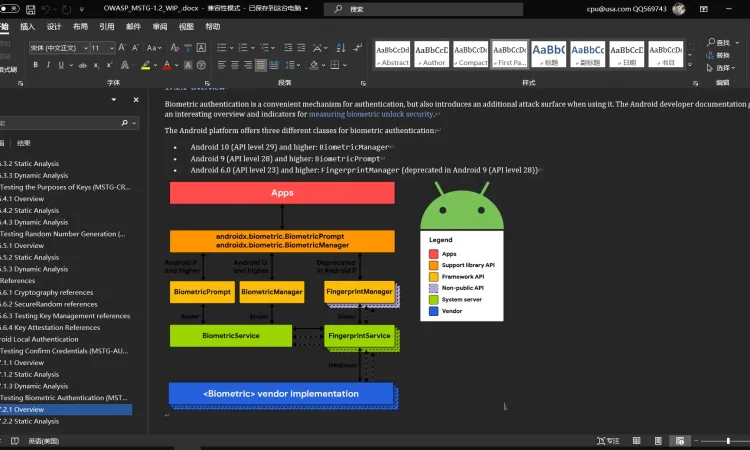Increase paragraph indent
The image size is (750, 450).
pos(301,47)
